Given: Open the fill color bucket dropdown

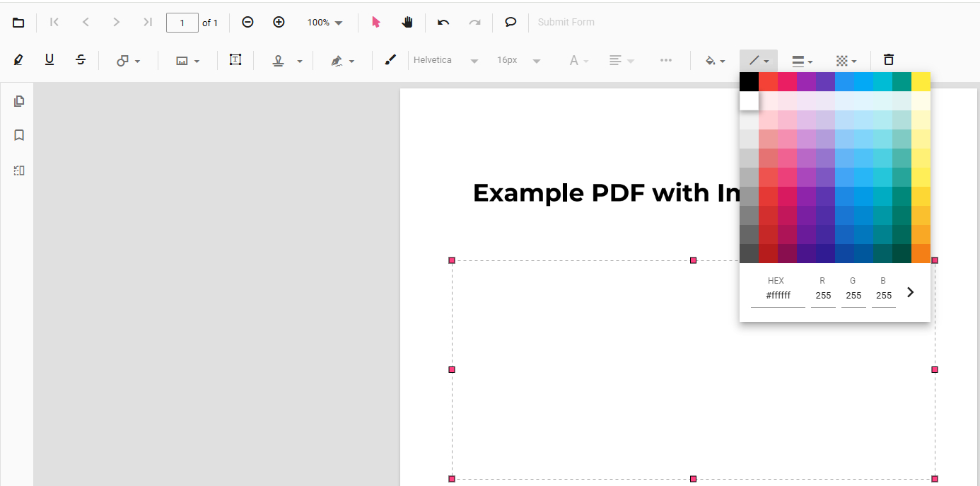Looking at the screenshot, I should [715, 61].
